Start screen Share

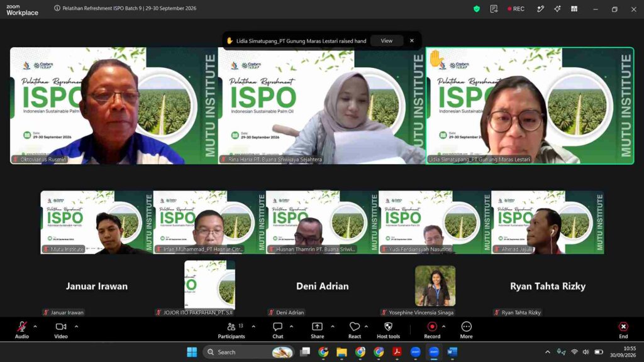point(317,331)
